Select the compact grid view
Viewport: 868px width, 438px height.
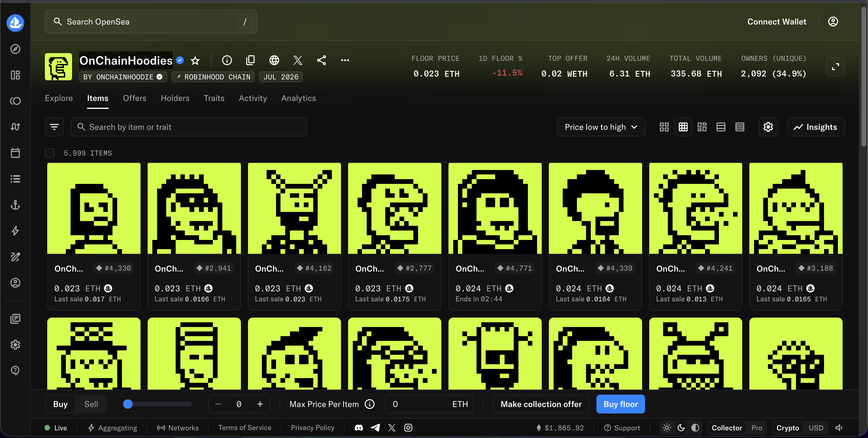(x=683, y=127)
